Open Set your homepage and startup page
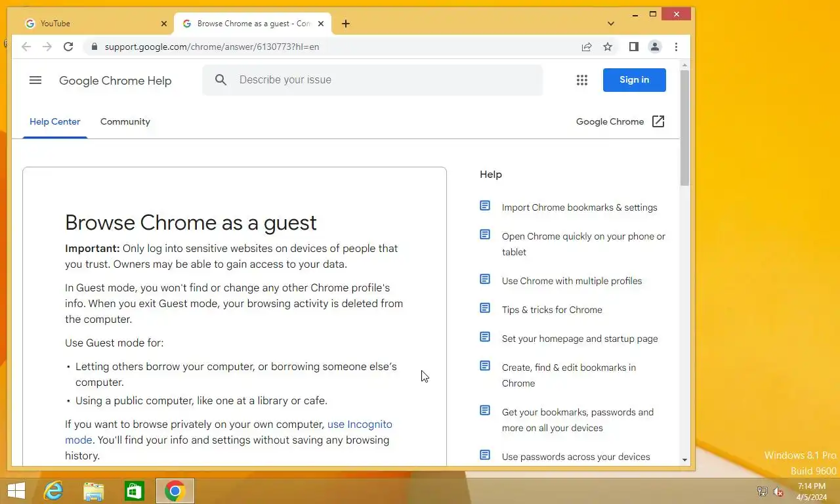Image resolution: width=840 pixels, height=504 pixels. pos(580,339)
